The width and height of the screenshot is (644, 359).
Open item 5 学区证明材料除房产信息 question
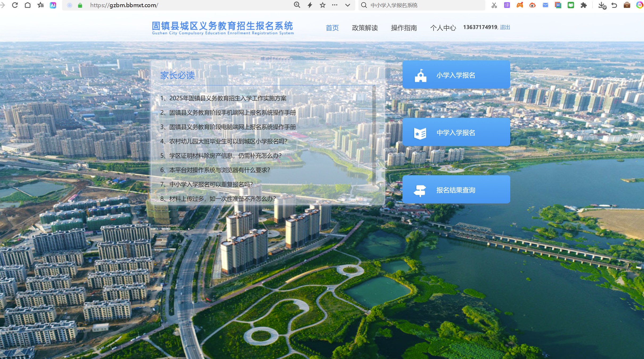coord(221,156)
